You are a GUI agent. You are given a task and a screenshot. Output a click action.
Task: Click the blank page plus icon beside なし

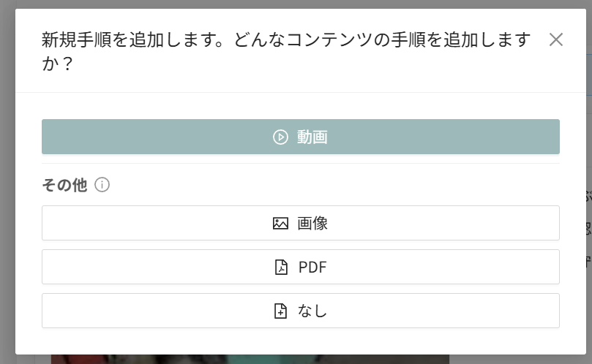click(281, 311)
